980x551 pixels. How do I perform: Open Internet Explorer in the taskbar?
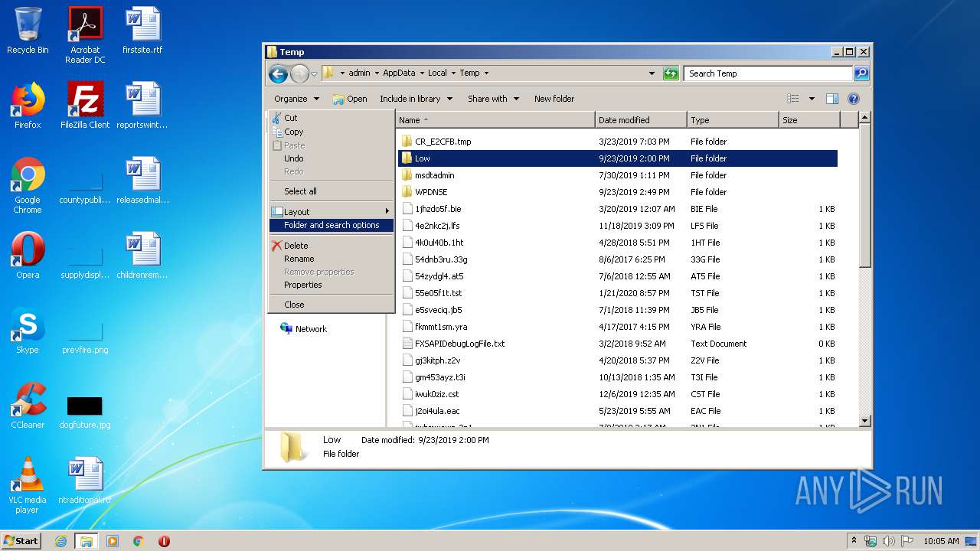click(61, 541)
